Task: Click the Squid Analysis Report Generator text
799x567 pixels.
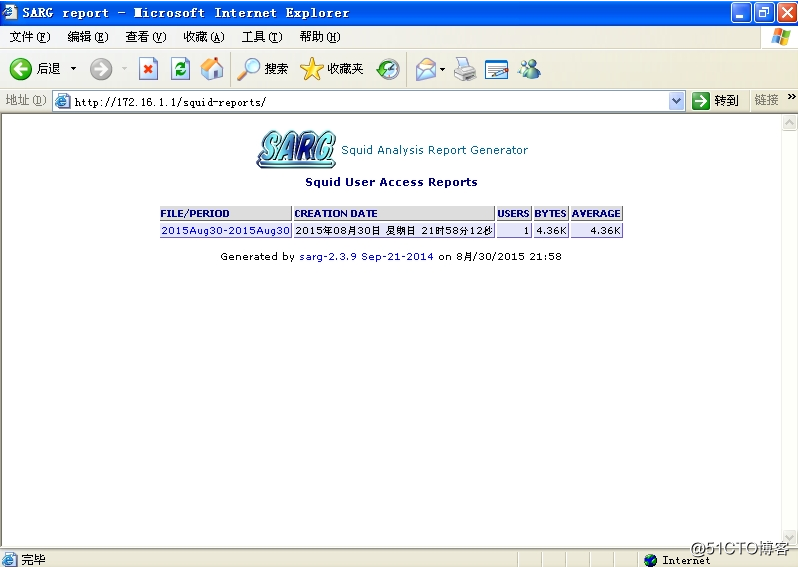Action: 434,150
